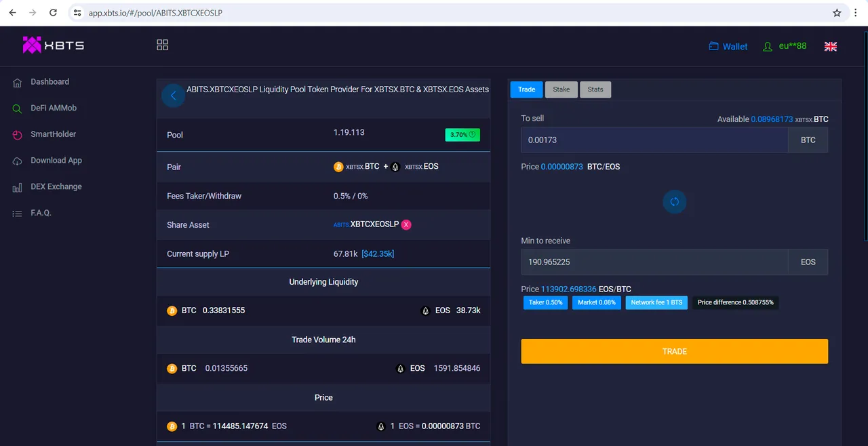The width and height of the screenshot is (868, 446).
Task: Click the back arrow on pool header
Action: point(173,96)
